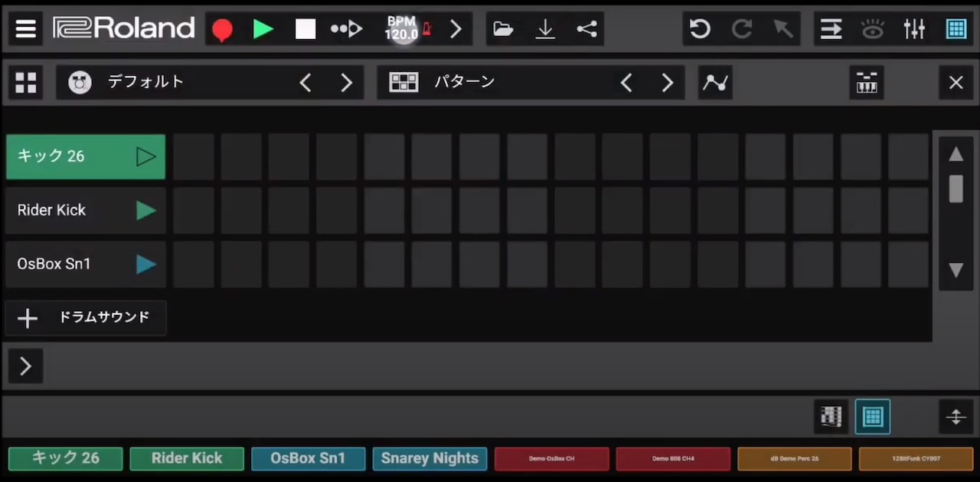Click the BPM 120.0 tempo control

(x=401, y=28)
